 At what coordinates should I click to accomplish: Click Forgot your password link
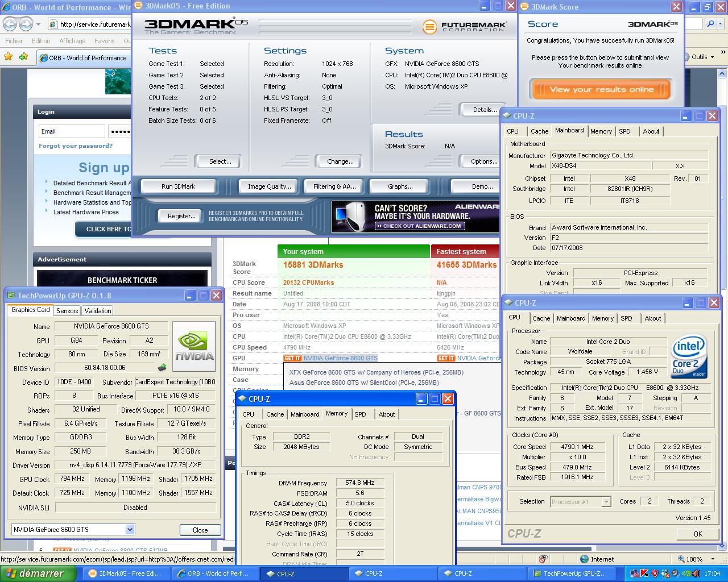76,146
